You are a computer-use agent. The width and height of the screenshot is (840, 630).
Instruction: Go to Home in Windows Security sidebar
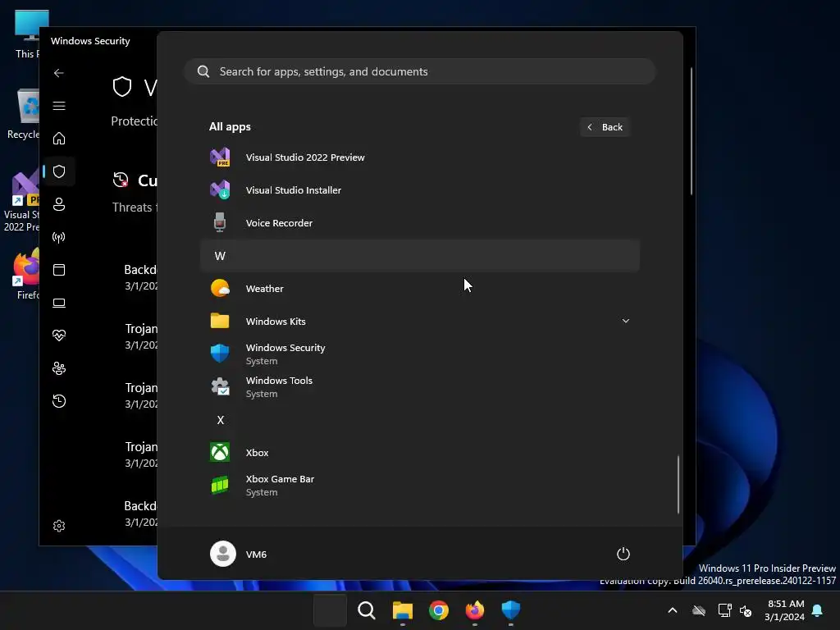pos(59,138)
